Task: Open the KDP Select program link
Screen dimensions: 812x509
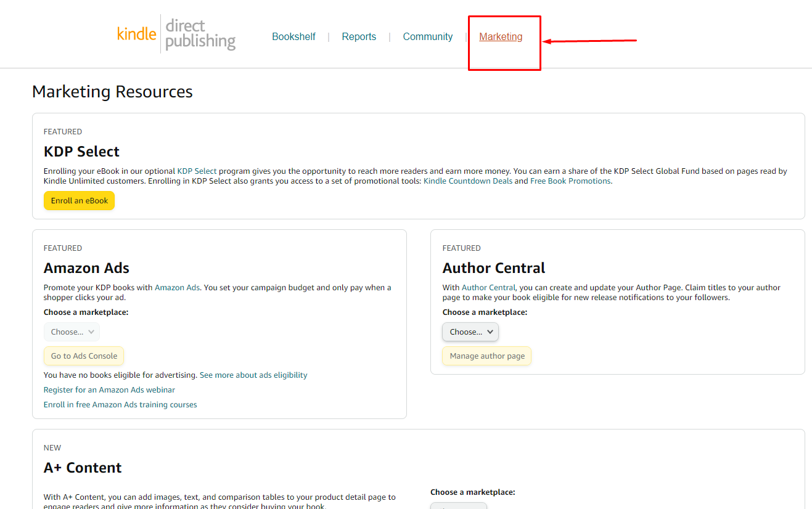Action: tap(197, 171)
